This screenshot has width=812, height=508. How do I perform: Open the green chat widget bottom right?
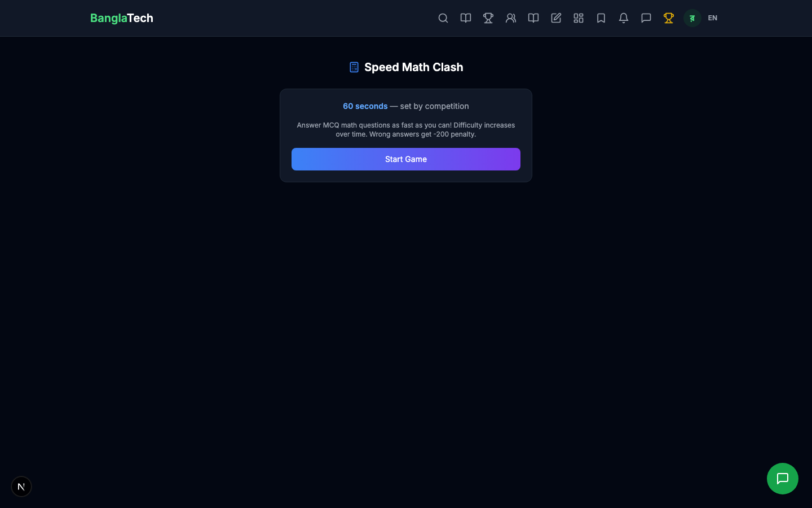[783, 479]
